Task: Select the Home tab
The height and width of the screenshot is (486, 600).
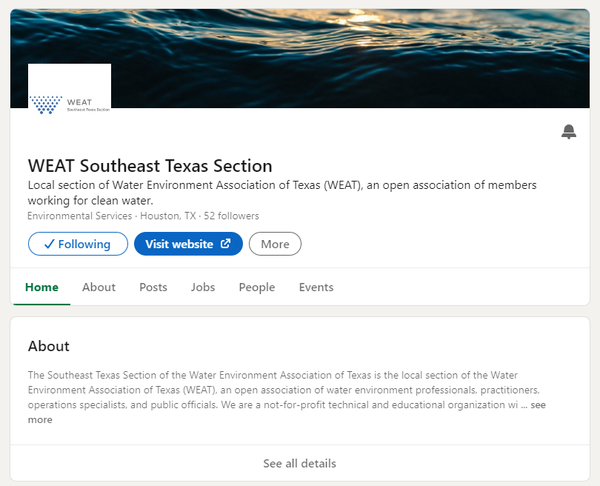Action: pos(42,287)
